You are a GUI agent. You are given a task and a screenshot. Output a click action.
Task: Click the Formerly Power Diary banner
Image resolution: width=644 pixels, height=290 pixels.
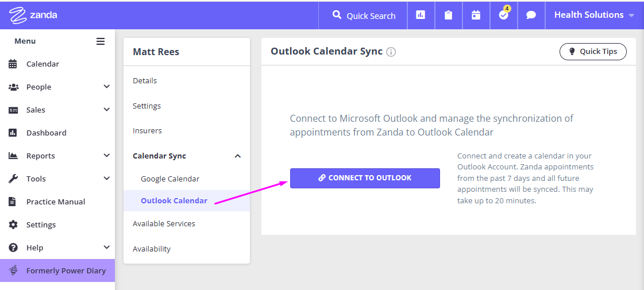coord(57,270)
